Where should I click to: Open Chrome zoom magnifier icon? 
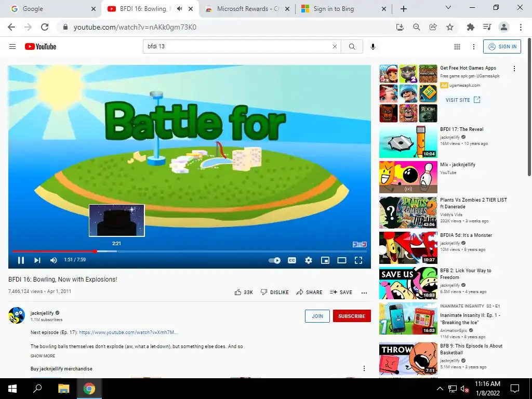click(x=417, y=27)
